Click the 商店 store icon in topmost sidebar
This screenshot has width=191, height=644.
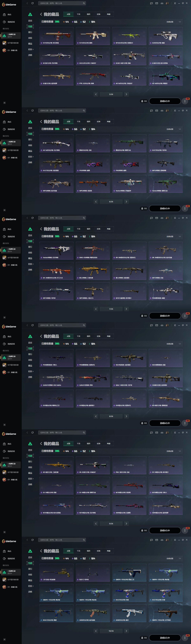(4, 14)
